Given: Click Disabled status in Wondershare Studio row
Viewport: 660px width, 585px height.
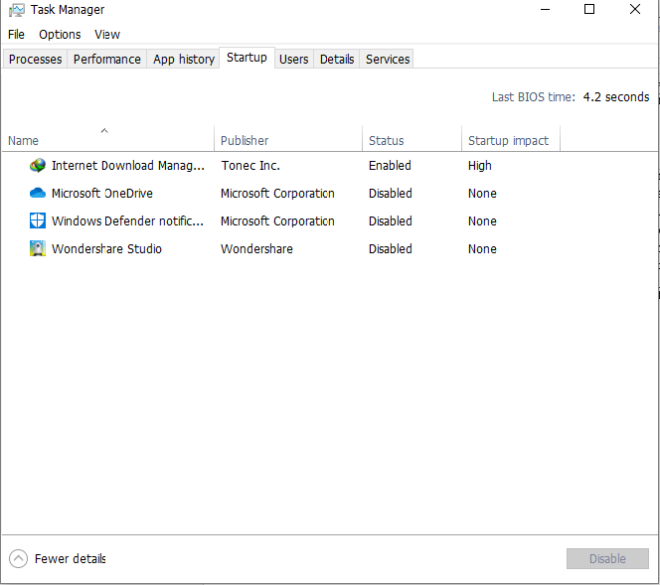Looking at the screenshot, I should click(x=390, y=249).
